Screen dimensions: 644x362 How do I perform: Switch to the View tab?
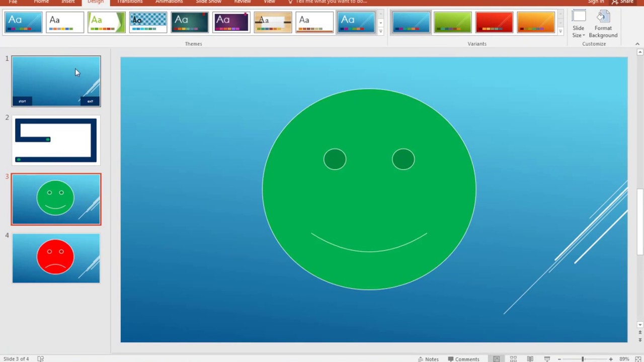coord(270,2)
